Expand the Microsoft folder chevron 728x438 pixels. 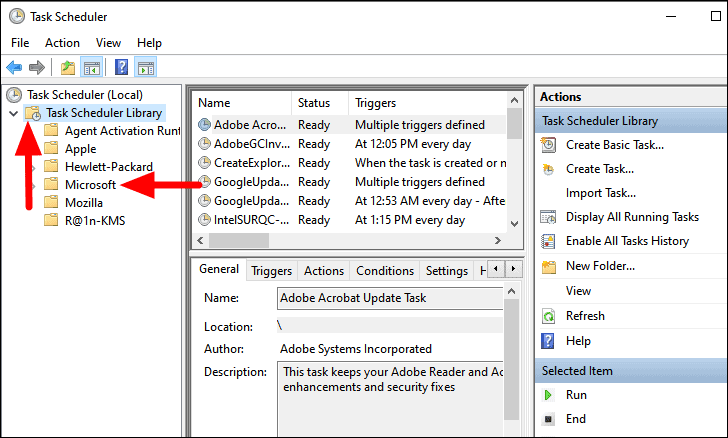[33, 185]
